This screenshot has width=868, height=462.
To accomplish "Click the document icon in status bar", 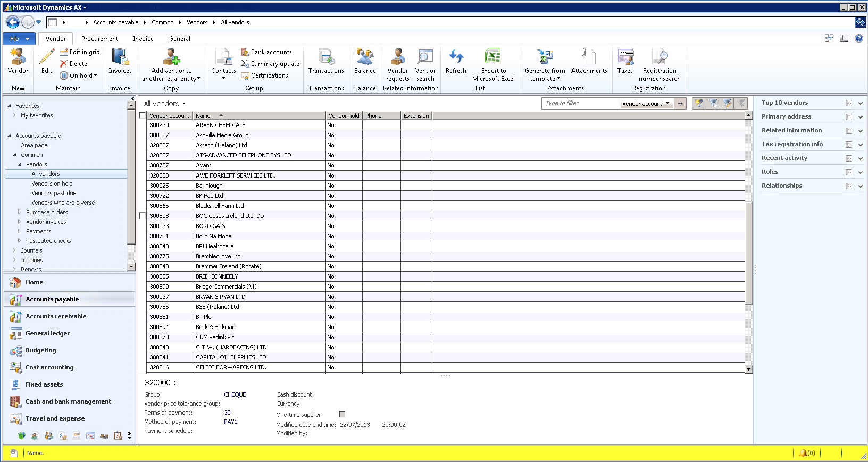I will [14, 453].
